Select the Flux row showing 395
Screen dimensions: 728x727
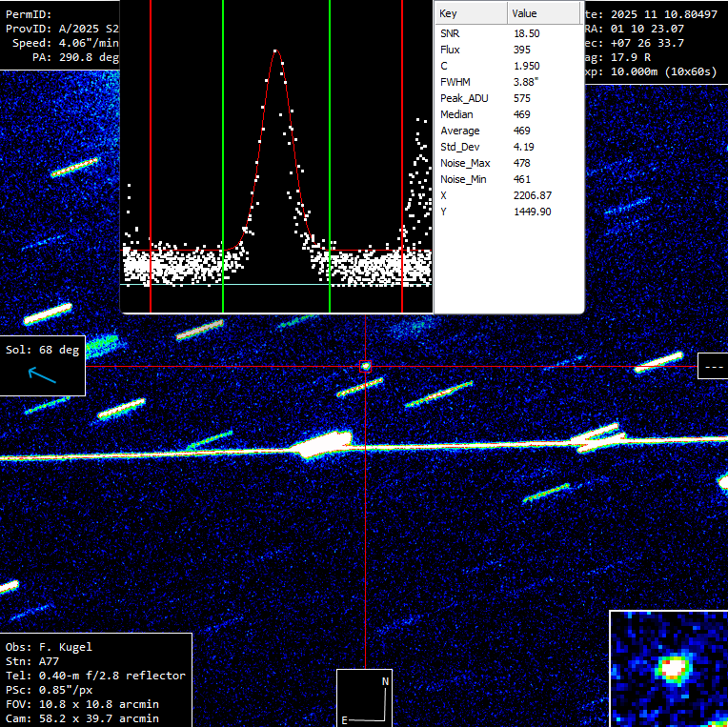(x=507, y=50)
